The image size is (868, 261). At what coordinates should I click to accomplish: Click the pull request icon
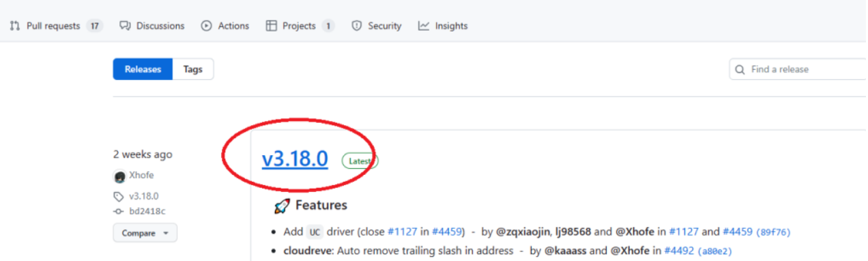click(x=14, y=26)
